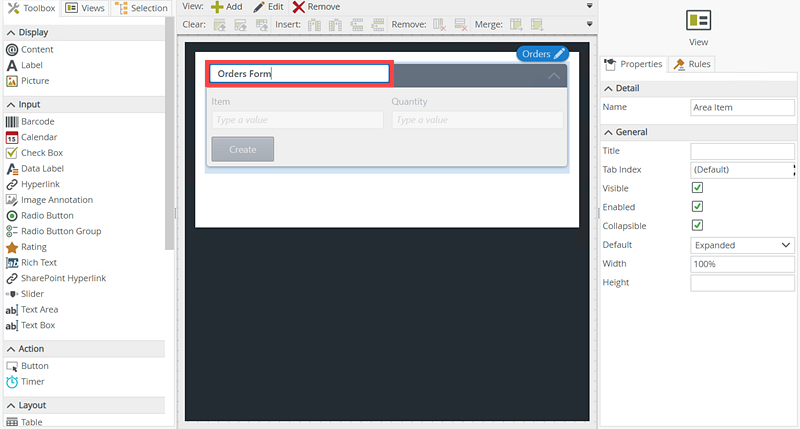Screen dimensions: 800x429
Task: Open the Default Expanded dropdown
Action: point(742,245)
